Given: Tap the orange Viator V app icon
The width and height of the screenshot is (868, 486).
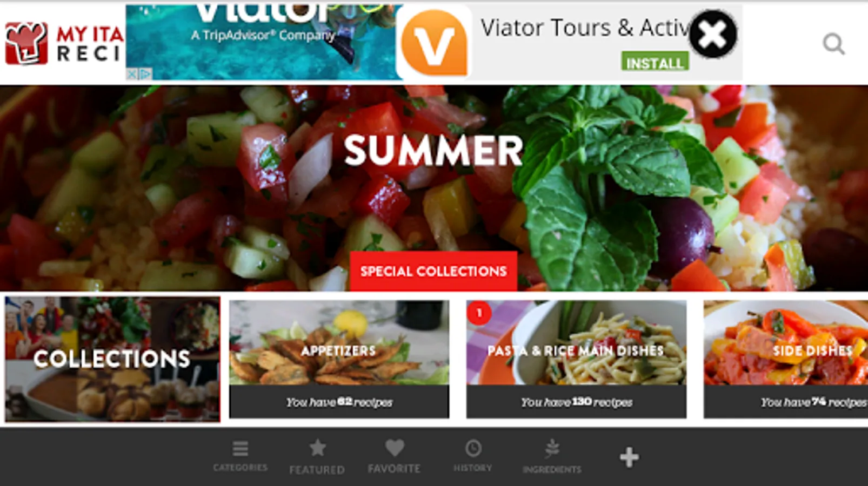Looking at the screenshot, I should pos(434,43).
